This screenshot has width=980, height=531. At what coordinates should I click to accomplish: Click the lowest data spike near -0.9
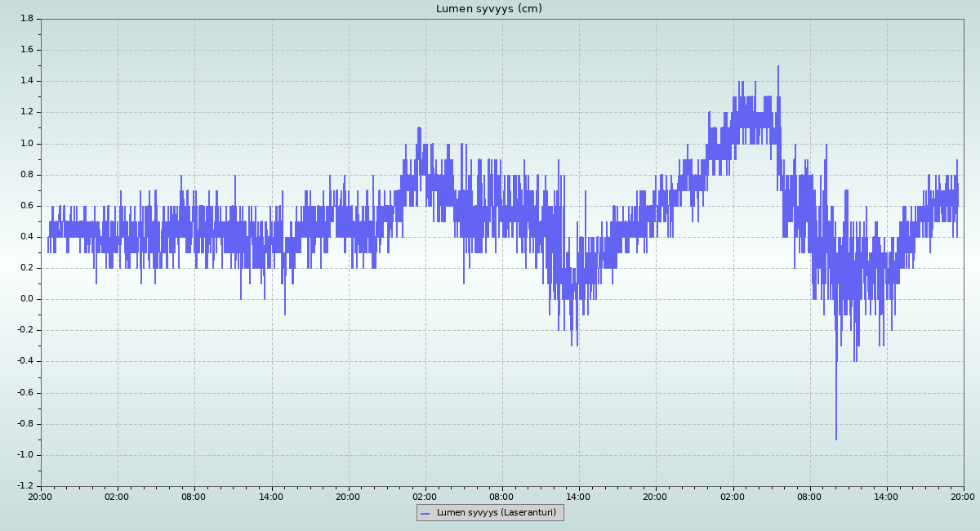point(835,438)
